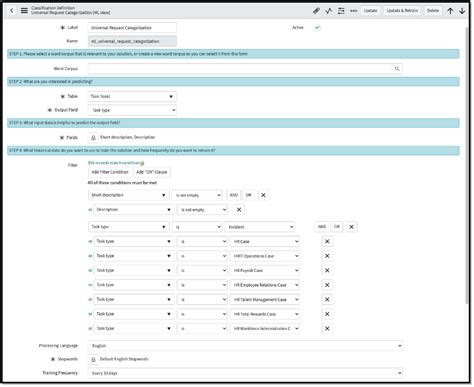Go to previous record with up arrow
The image size is (474, 387).
(x=450, y=11)
